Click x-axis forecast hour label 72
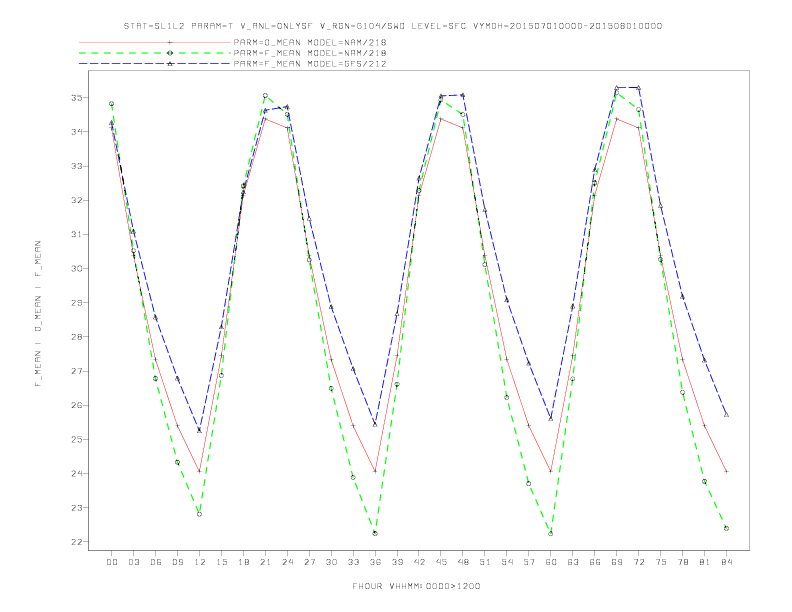Viewport: 792px width, 612px height. click(638, 562)
